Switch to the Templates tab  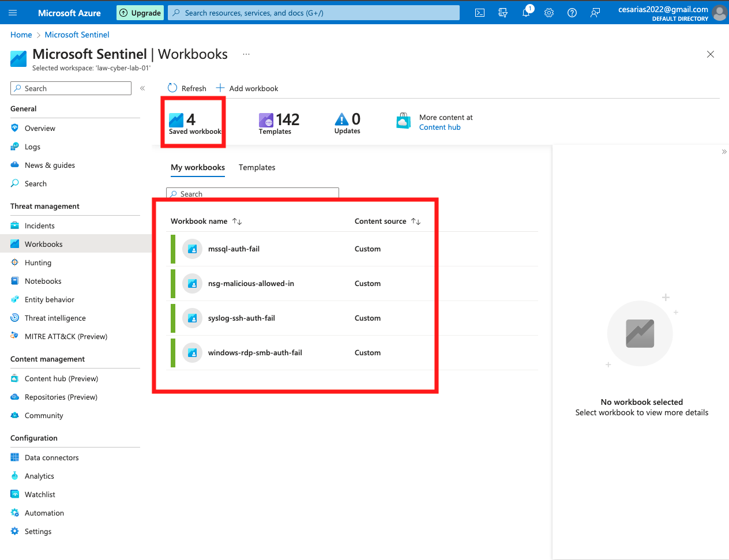pos(257,168)
